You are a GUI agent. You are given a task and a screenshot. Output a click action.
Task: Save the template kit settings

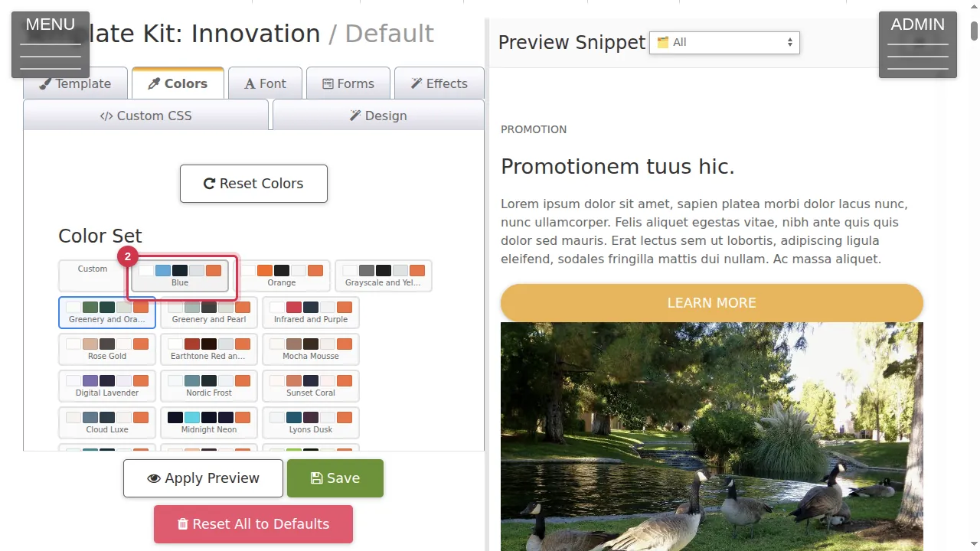pyautogui.click(x=335, y=478)
